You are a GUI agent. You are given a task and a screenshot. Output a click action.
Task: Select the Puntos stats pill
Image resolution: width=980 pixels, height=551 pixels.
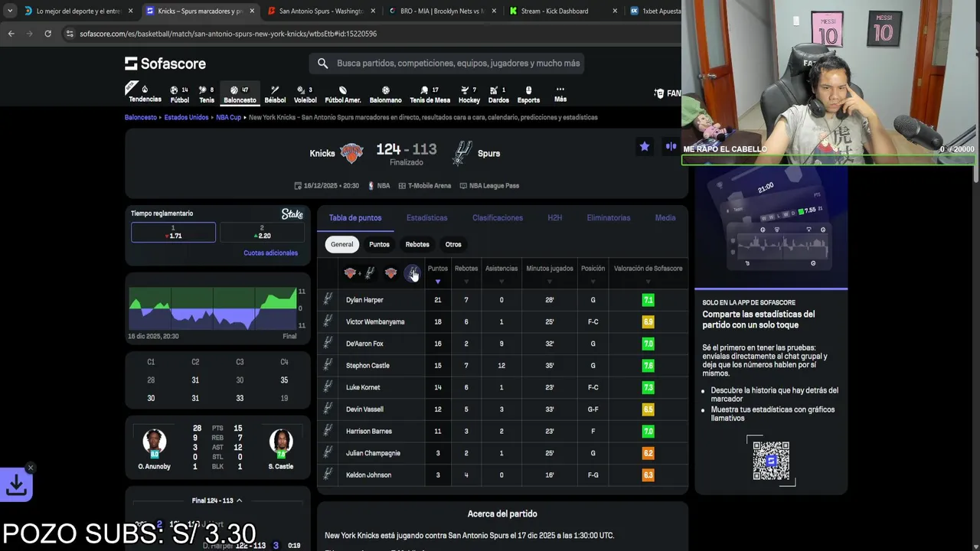379,244
